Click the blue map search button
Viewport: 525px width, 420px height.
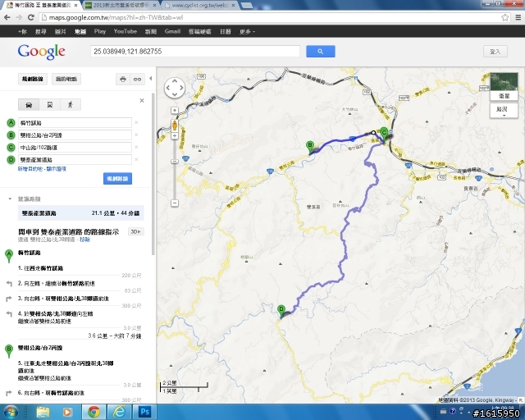click(x=321, y=51)
